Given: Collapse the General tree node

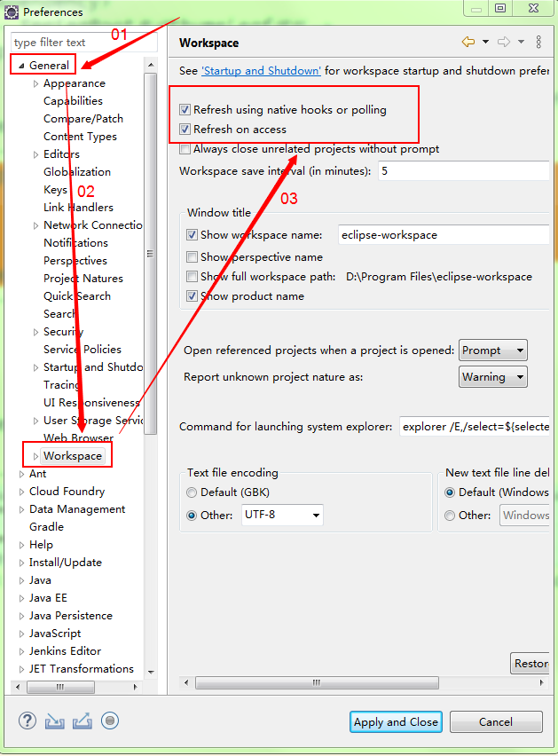Looking at the screenshot, I should pyautogui.click(x=21, y=66).
